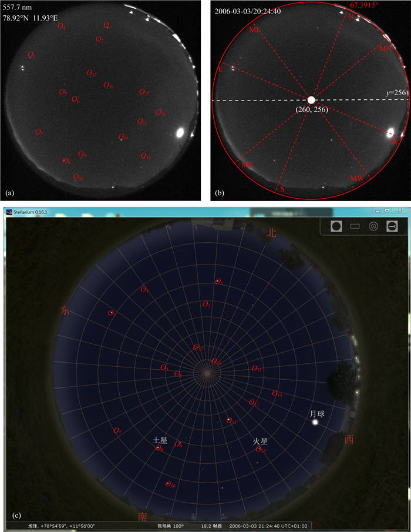This screenshot has height=532, width=411.
Task: Click the 18.2 frame rate readout
Action: [210, 526]
